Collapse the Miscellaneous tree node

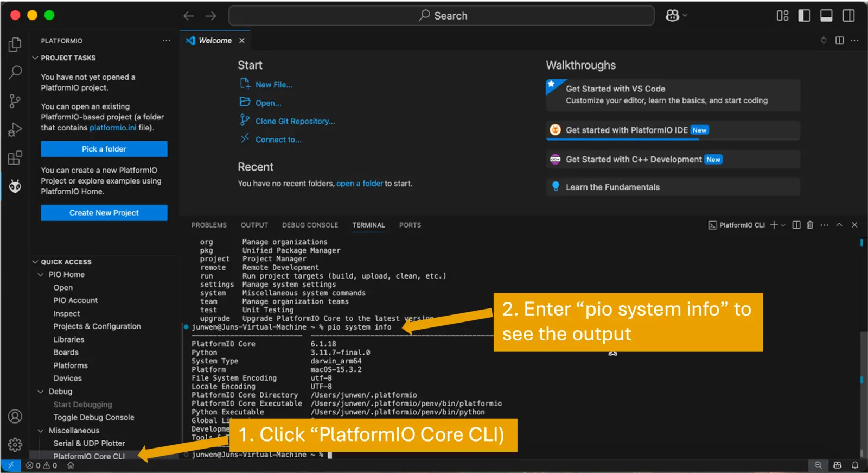click(41, 431)
